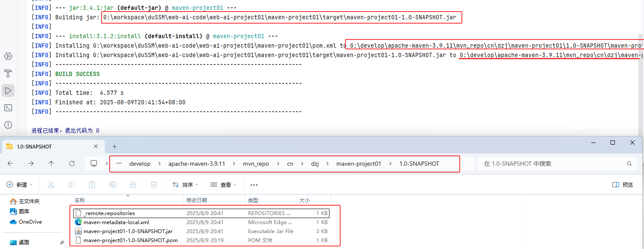The width and height of the screenshot is (644, 249).
Task: Click the Explorer back arrow
Action: point(10,164)
